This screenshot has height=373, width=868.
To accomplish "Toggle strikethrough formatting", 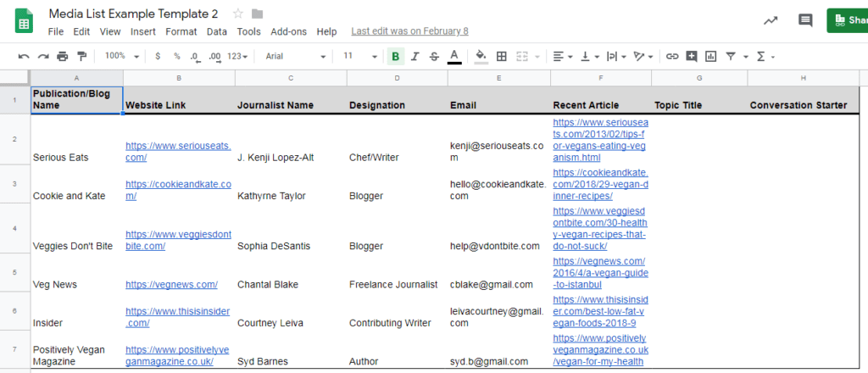I will [x=434, y=56].
